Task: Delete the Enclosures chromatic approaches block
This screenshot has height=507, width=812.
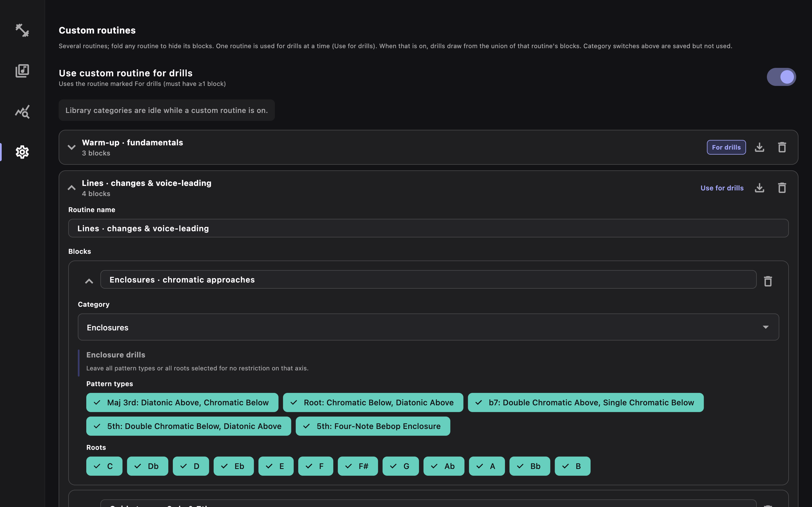Action: (768, 281)
